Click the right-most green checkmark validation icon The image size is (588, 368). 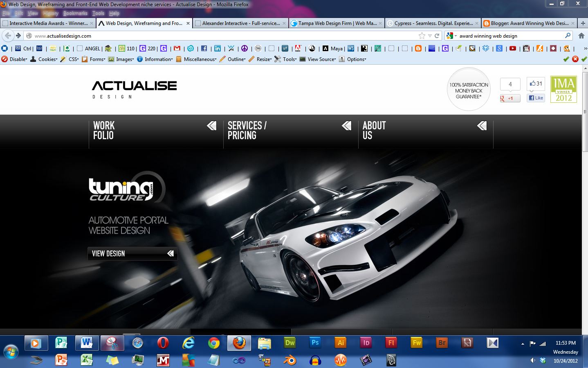[x=584, y=59]
